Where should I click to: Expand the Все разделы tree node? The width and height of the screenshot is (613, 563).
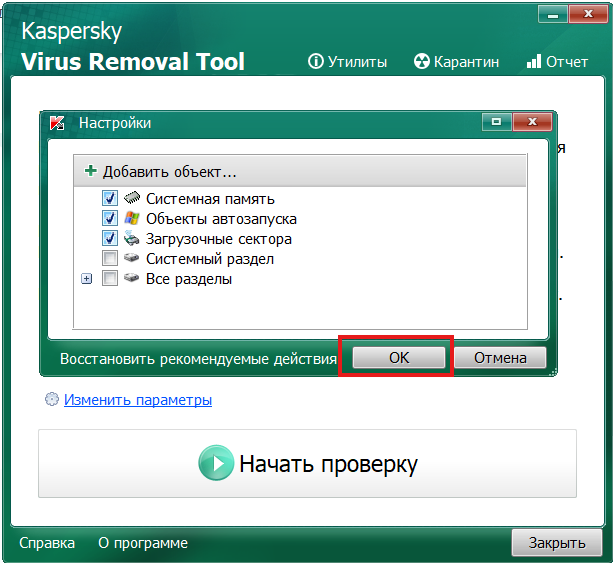click(86, 279)
